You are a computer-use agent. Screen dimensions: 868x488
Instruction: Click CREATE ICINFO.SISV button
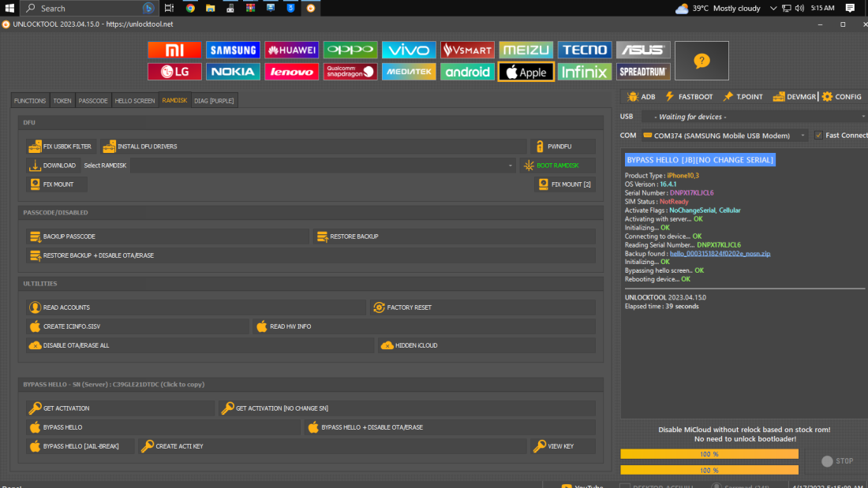(137, 326)
